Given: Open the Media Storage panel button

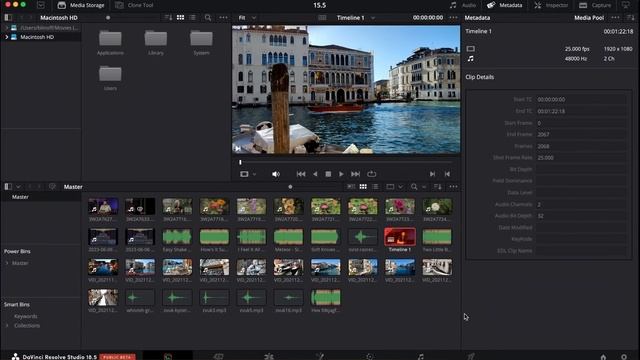Looking at the screenshot, I should coord(81,5).
